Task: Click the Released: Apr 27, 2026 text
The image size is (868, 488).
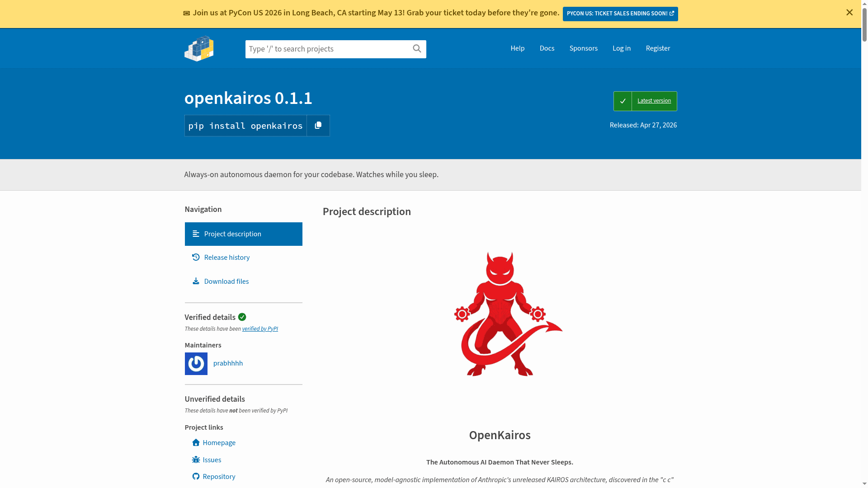Action: click(643, 125)
